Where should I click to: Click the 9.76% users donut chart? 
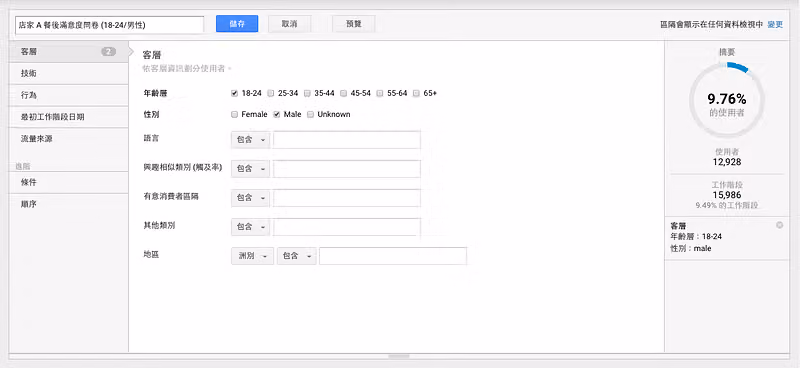[x=727, y=100]
